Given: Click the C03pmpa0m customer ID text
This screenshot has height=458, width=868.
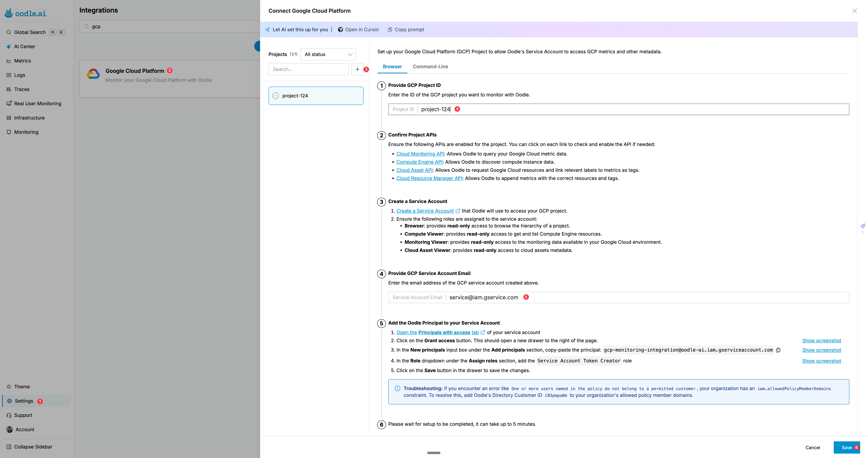Looking at the screenshot, I should pos(556,396).
